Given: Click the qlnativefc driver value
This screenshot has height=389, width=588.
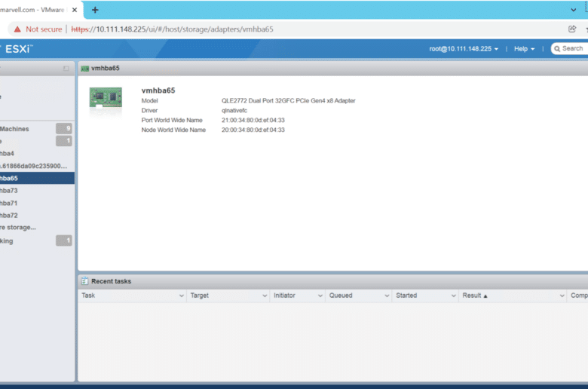Looking at the screenshot, I should 234,110.
